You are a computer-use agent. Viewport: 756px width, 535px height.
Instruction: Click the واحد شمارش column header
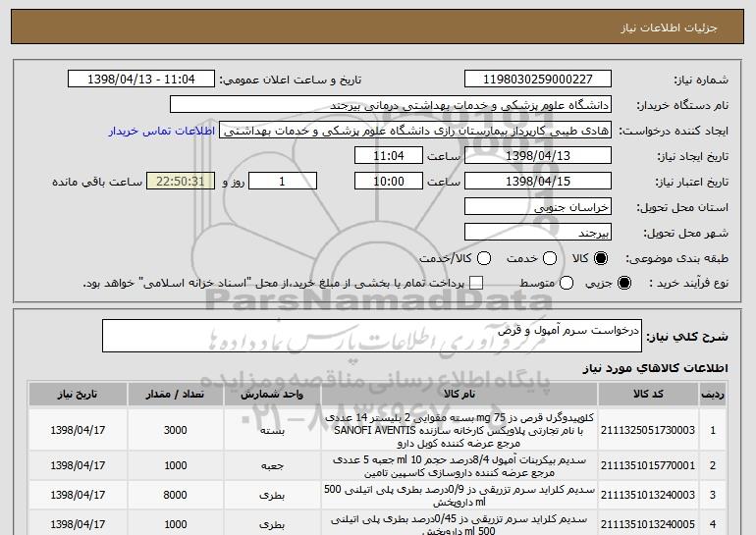tap(272, 395)
